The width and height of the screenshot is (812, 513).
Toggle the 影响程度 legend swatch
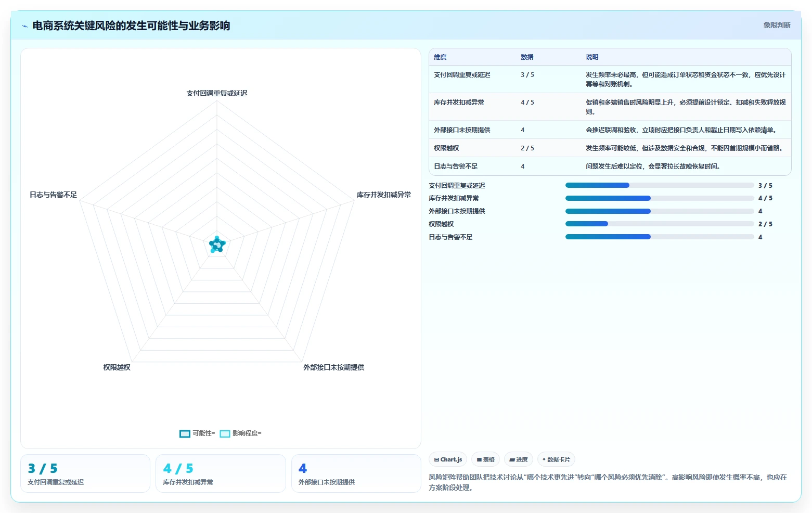(x=225, y=433)
